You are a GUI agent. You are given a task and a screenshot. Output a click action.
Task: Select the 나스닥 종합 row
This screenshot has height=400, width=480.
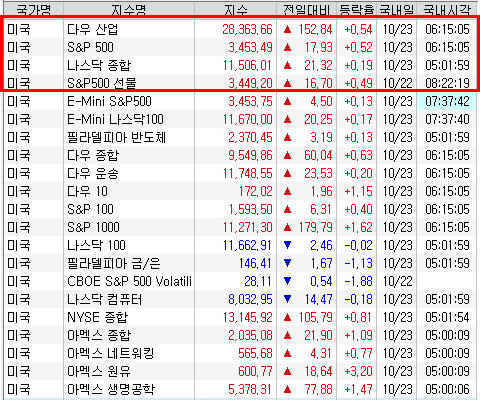[x=240, y=65]
